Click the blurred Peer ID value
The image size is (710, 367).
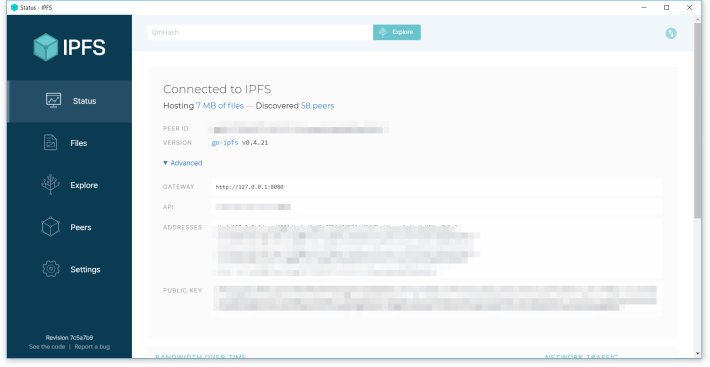click(x=298, y=129)
